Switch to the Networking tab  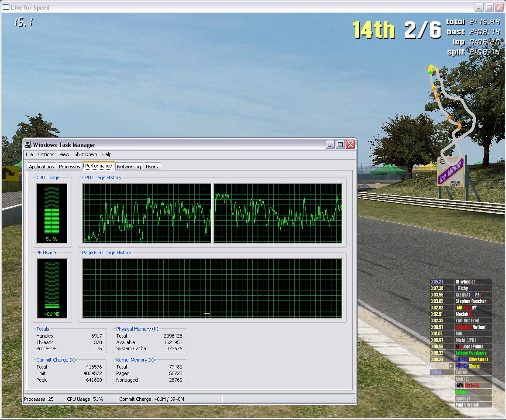[129, 166]
